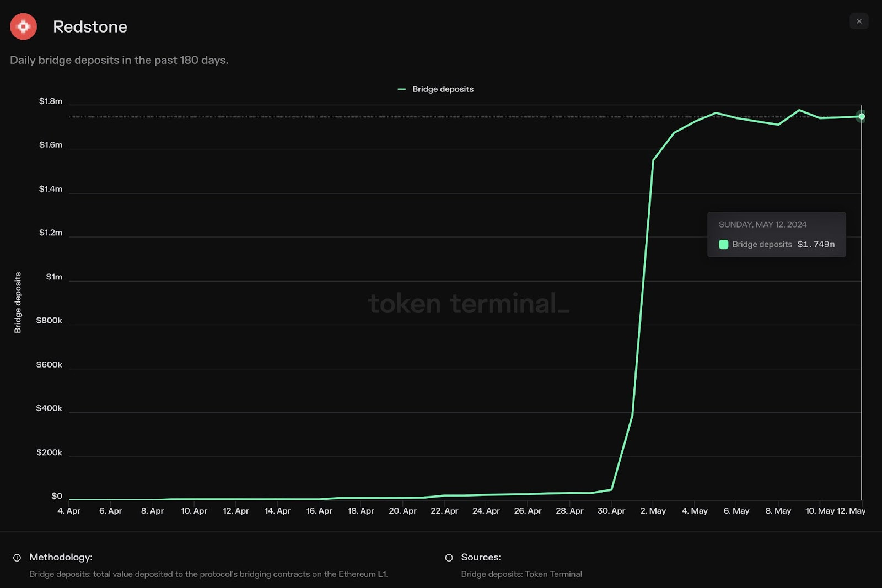Click the '4. May' x-axis label
Screen dimensions: 882x588
(695, 511)
